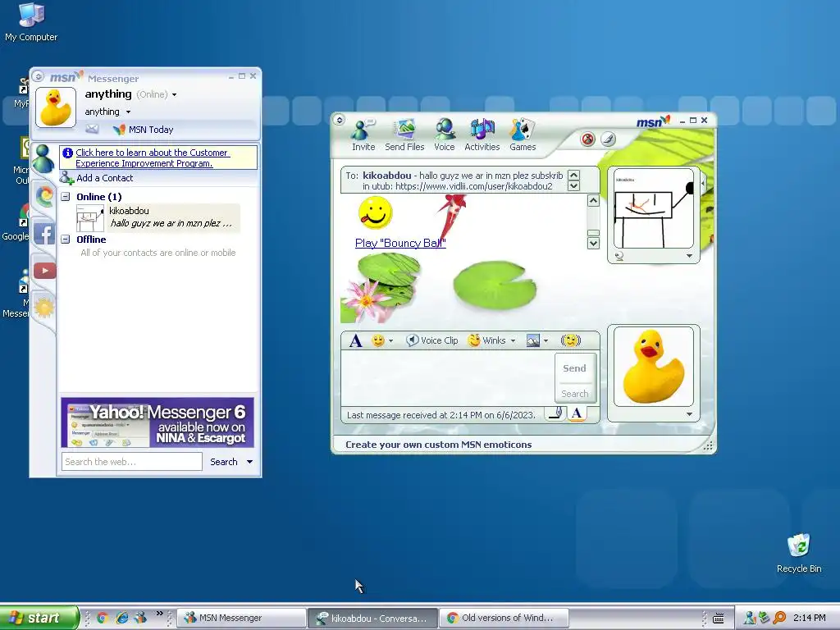
Task: Open the personal message dropdown arrow
Action: pos(128,112)
